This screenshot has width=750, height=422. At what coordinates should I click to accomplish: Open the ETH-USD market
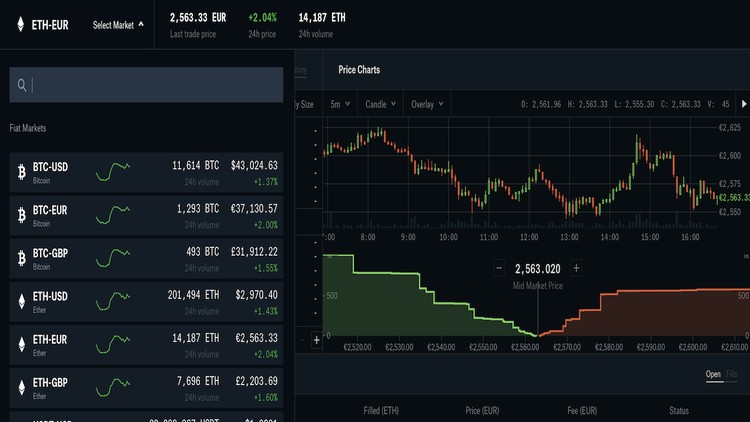(146, 302)
